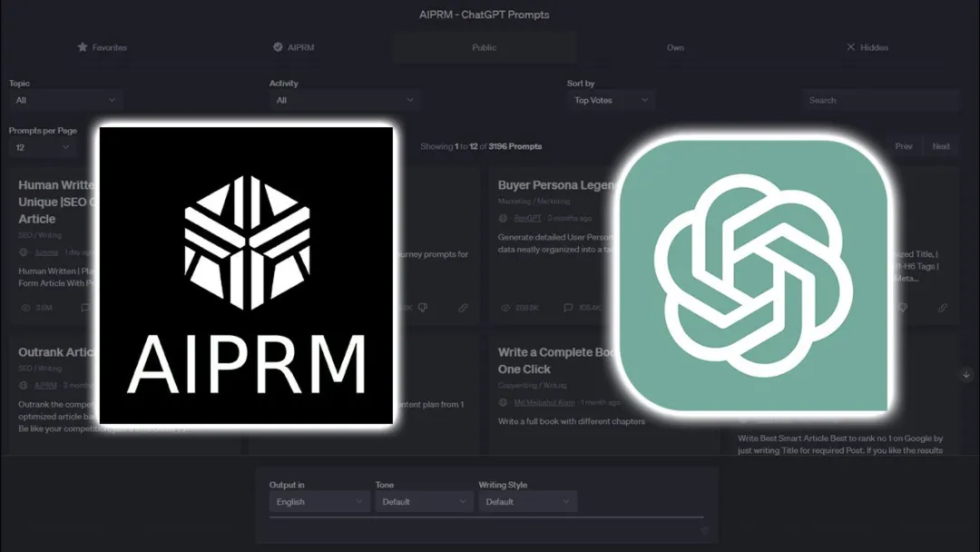
Task: Click the scroll-to-bottom arrow button
Action: (966, 375)
